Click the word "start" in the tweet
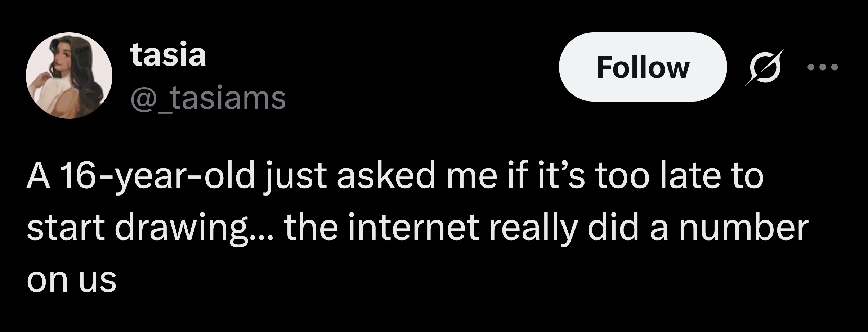Image resolution: width=868 pixels, height=332 pixels. (67, 228)
